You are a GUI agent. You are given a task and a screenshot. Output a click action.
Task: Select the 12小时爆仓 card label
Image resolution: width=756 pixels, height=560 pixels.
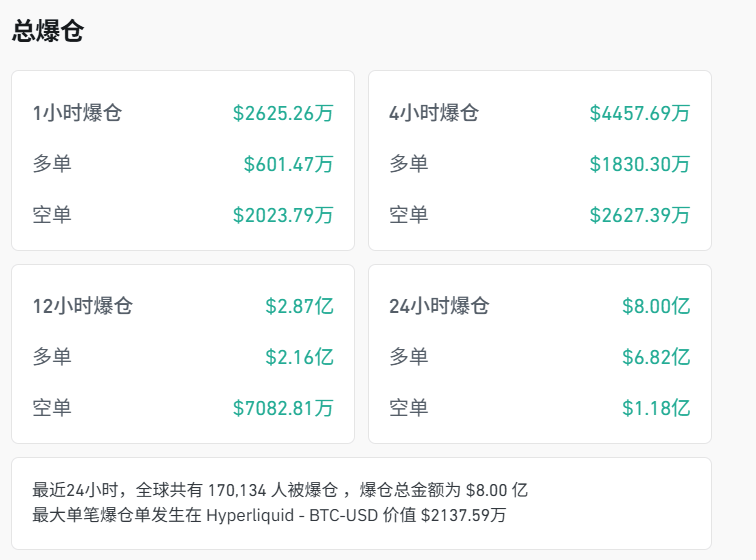click(x=82, y=306)
